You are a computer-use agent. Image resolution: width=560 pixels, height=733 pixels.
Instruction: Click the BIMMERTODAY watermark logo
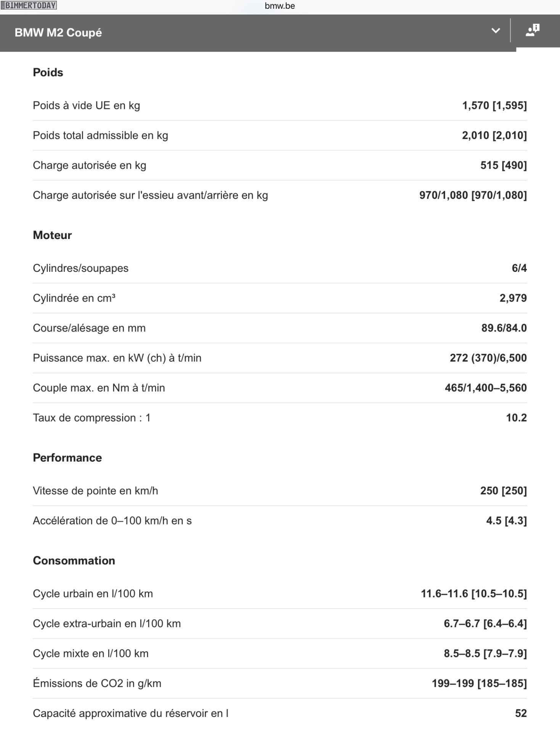(x=29, y=5)
